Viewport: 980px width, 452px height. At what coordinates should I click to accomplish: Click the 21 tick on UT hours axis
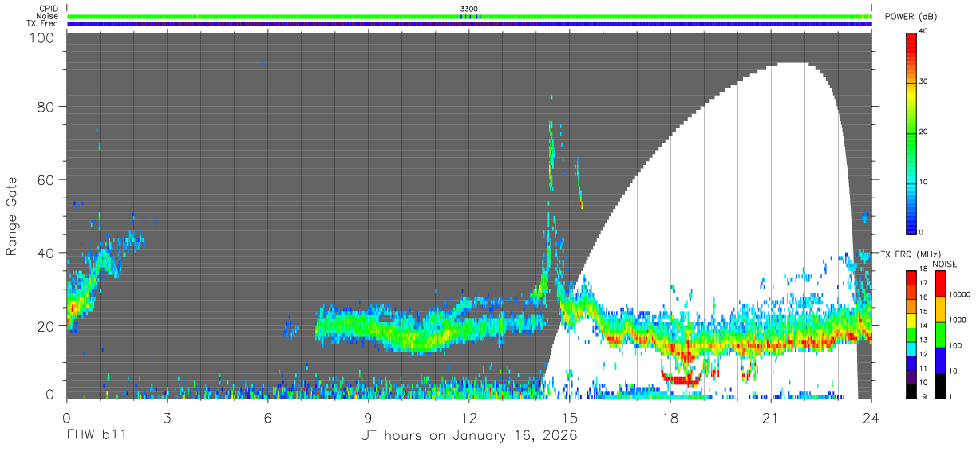[x=771, y=416]
